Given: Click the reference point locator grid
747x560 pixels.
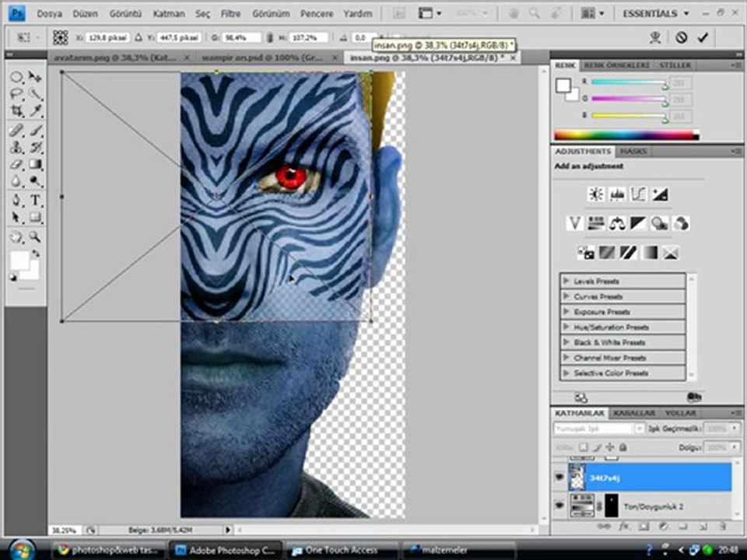Looking at the screenshot, I should [61, 37].
